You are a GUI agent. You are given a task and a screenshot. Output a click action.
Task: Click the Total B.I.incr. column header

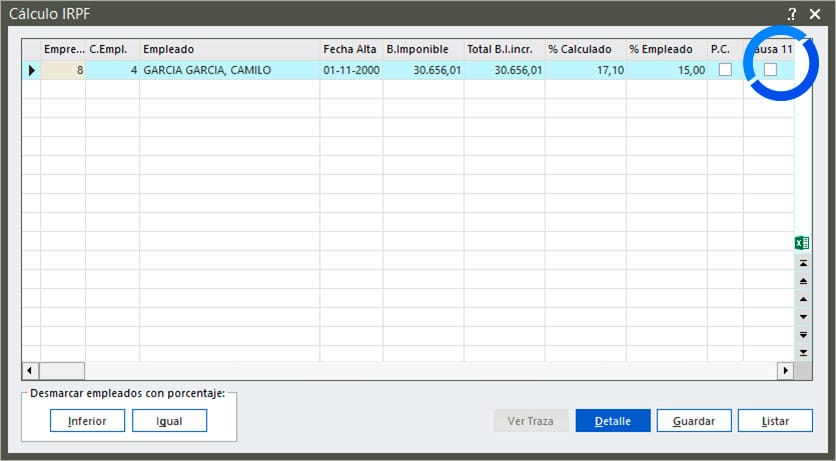504,50
